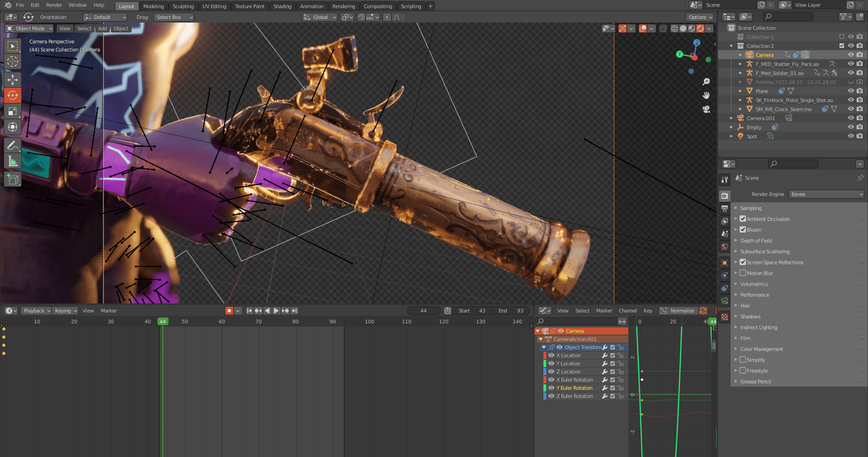Image resolution: width=868 pixels, height=457 pixels.
Task: Open the Object Data camera properties tab
Action: point(724,301)
